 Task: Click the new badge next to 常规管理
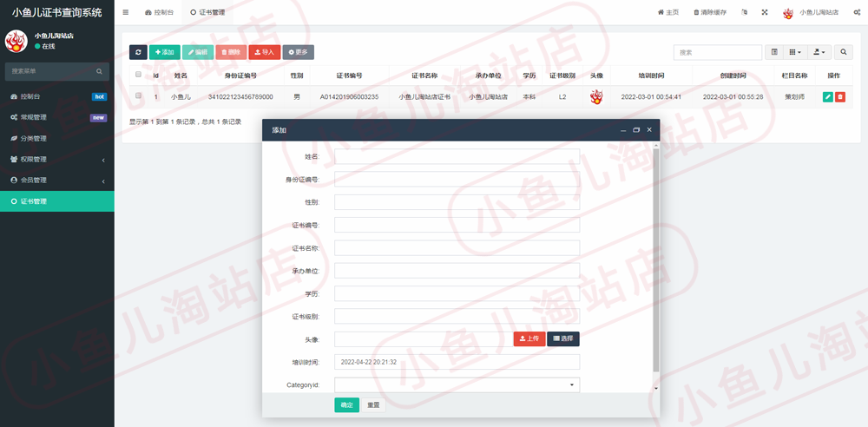coord(99,117)
